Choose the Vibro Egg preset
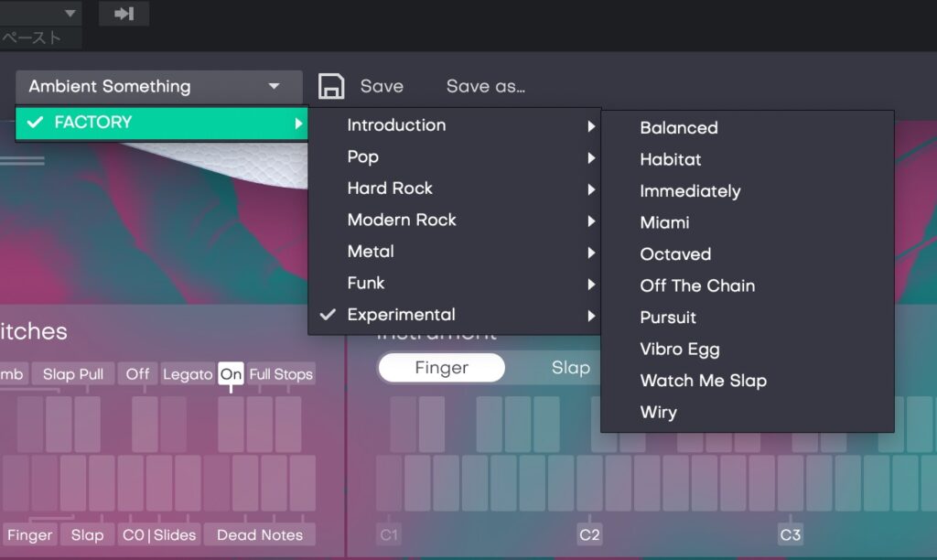Image resolution: width=937 pixels, height=560 pixels. click(x=680, y=350)
